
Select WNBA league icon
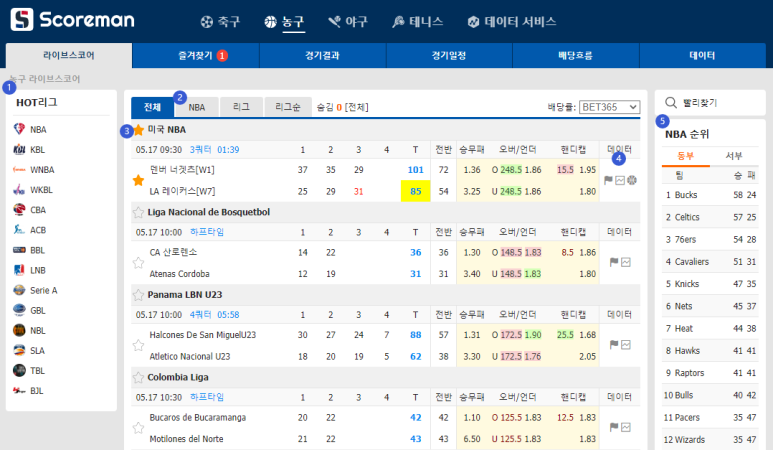click(x=19, y=170)
